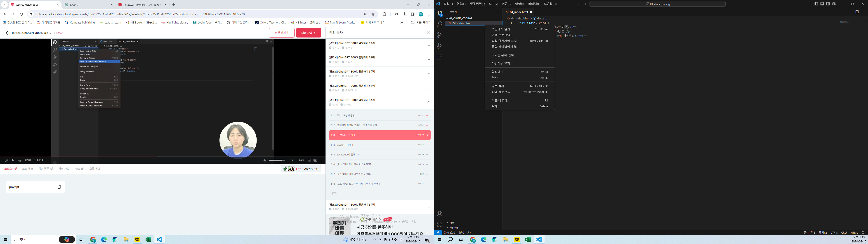Toggle video subtitles icon
The height and width of the screenshot is (244, 868).
click(x=309, y=160)
